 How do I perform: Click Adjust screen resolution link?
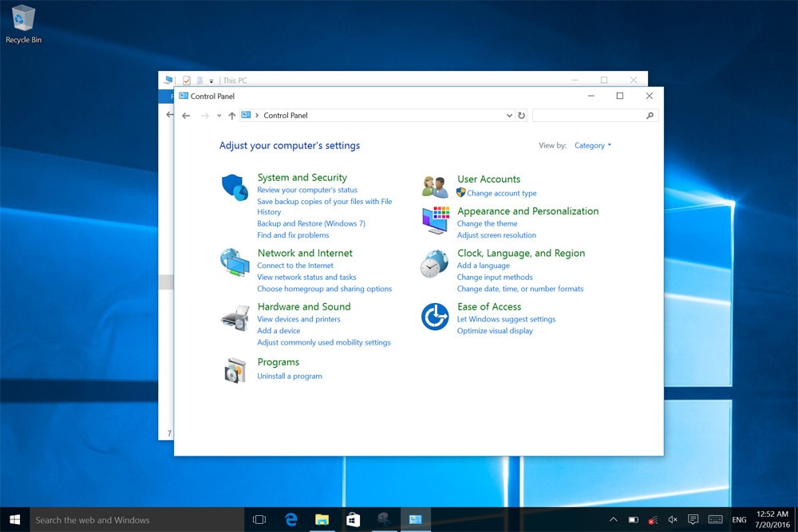click(x=496, y=235)
